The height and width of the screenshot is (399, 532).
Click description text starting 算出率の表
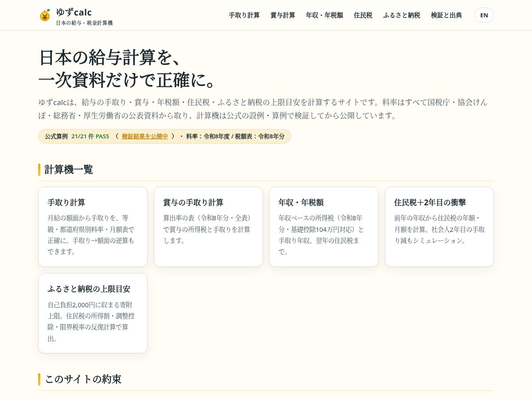(x=207, y=229)
